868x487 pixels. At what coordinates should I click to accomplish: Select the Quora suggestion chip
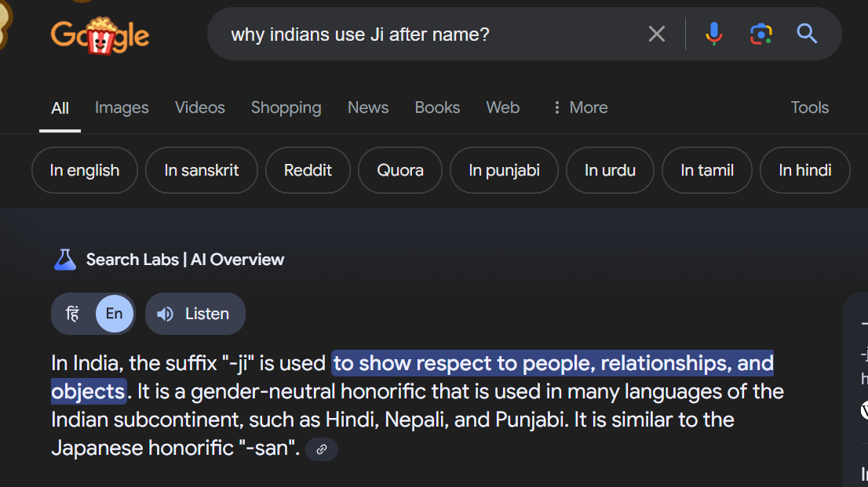point(400,170)
